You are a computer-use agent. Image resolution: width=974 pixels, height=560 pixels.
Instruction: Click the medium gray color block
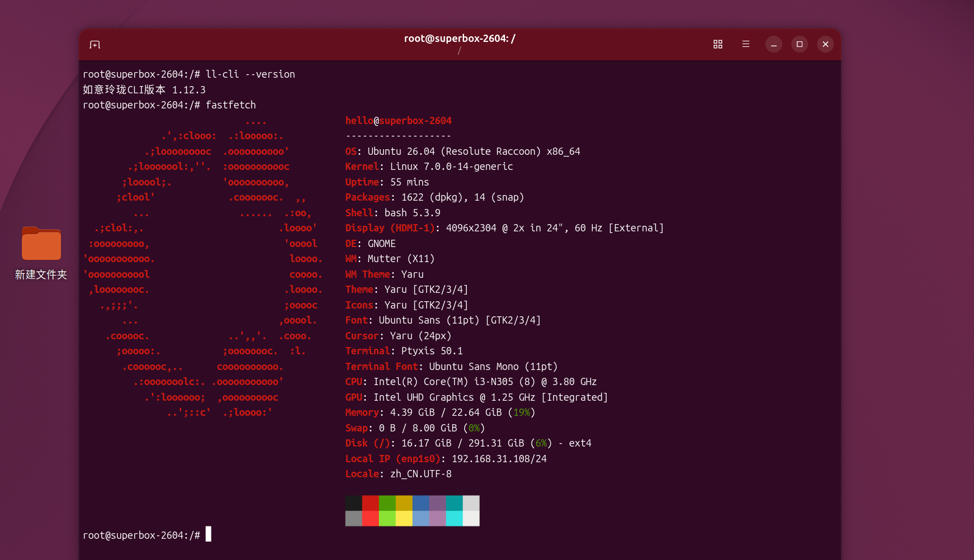(x=354, y=519)
